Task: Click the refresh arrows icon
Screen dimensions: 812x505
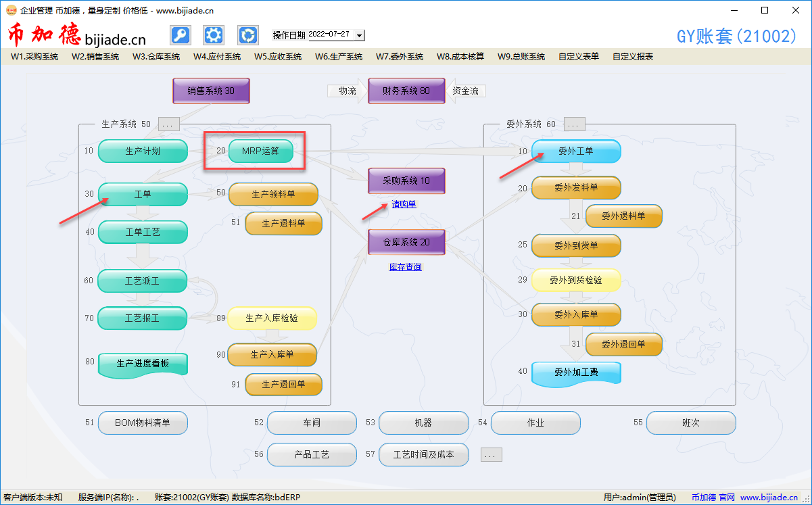Action: coord(247,34)
